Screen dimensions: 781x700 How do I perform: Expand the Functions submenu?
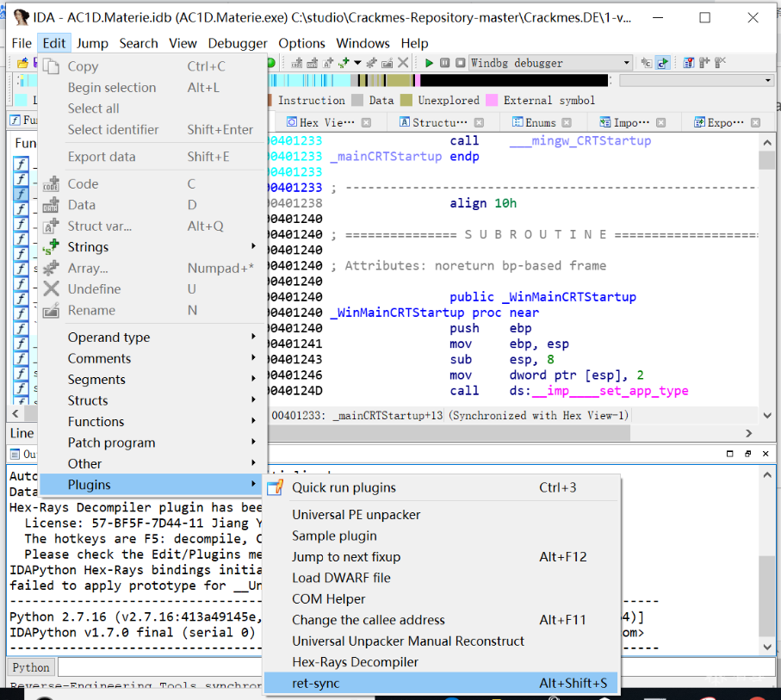click(152, 422)
